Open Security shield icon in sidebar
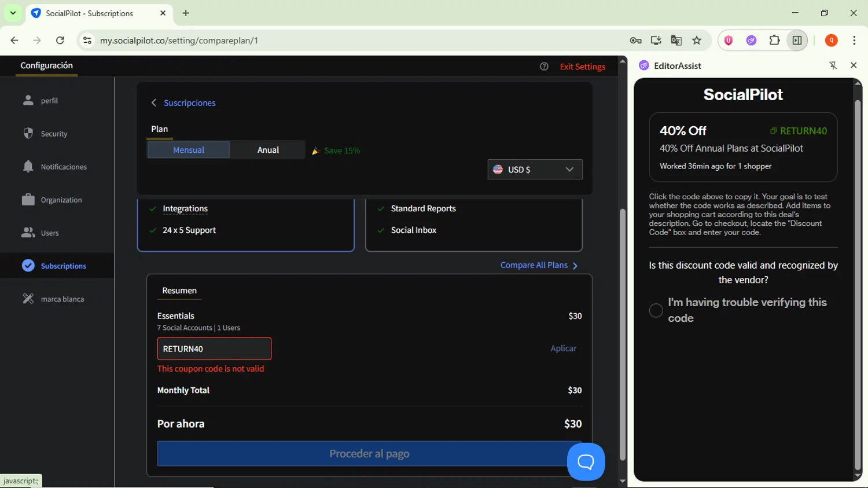 pos(28,133)
